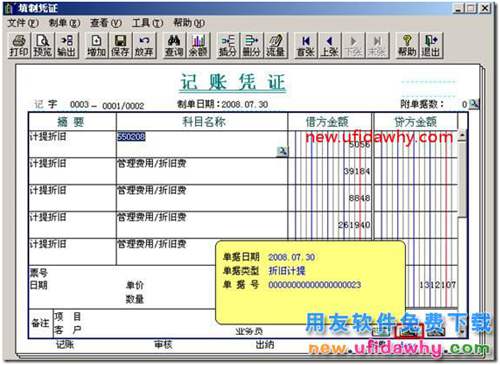
Task: Insert an entry line with 插分
Action: pos(228,46)
